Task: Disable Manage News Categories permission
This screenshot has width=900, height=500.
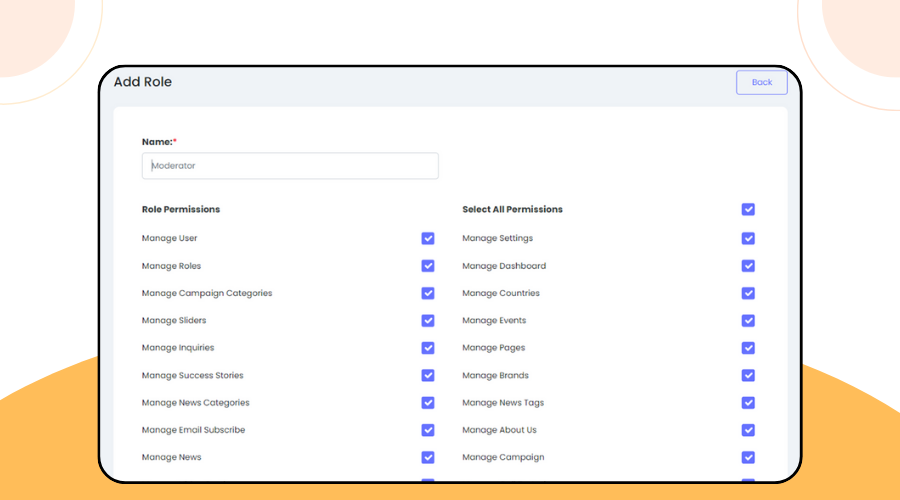Action: point(428,403)
